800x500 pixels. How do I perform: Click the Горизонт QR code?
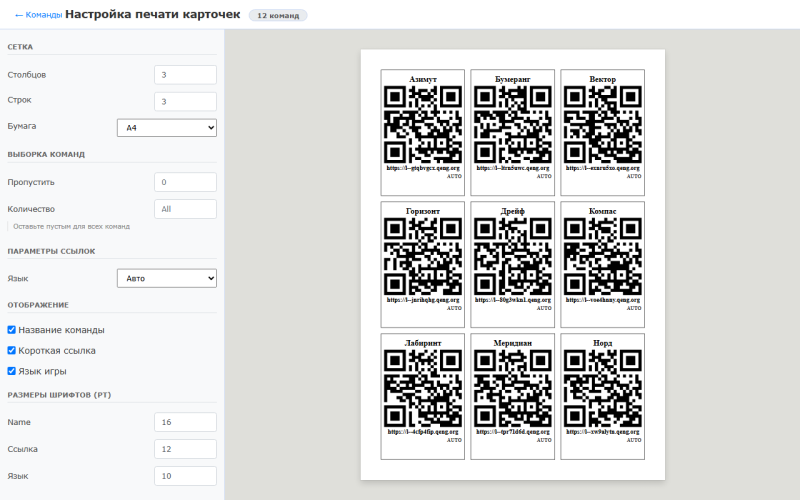click(423, 256)
